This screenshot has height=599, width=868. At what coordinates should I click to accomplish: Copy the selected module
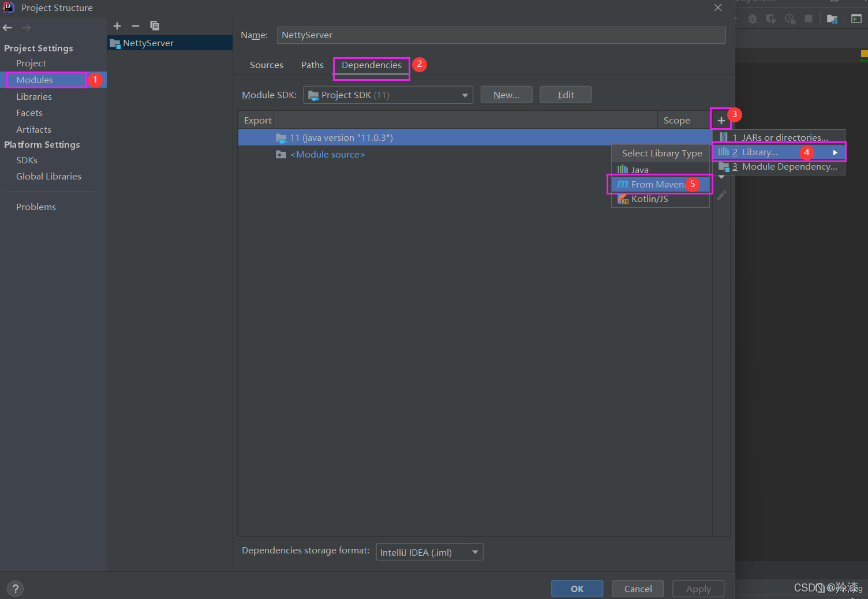(x=155, y=26)
